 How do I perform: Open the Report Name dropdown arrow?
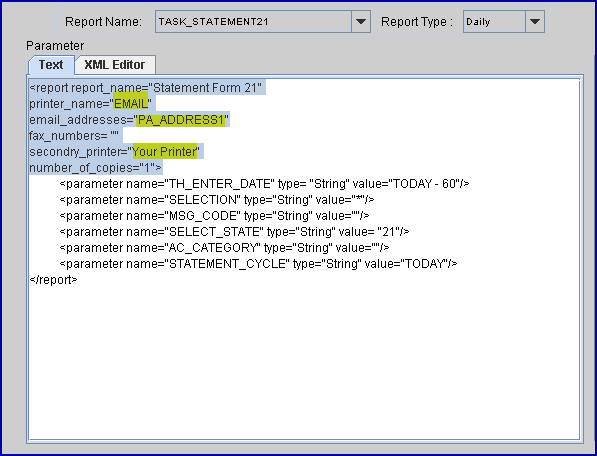361,22
